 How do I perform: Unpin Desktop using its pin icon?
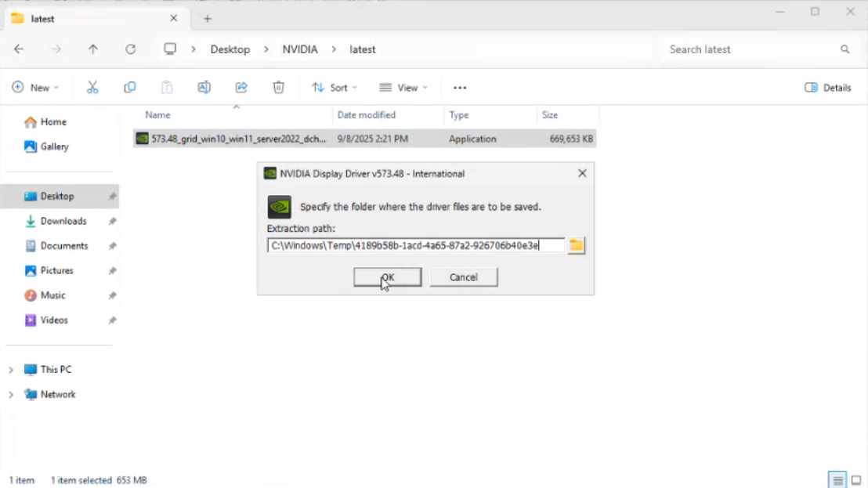click(112, 197)
